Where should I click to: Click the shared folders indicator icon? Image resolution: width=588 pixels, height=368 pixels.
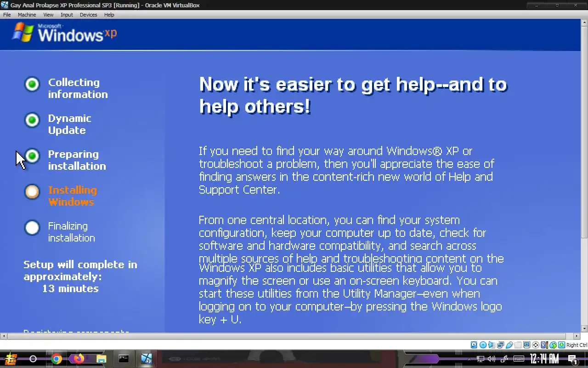(518, 345)
